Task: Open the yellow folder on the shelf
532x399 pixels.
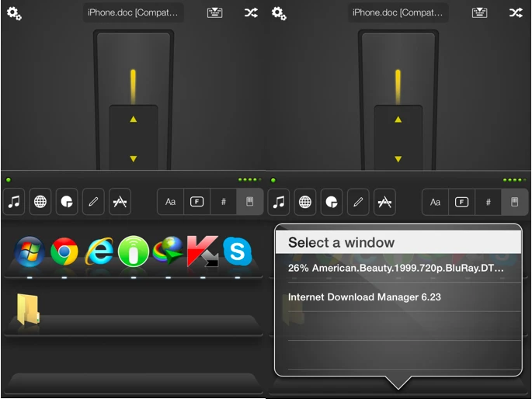Action: [x=28, y=309]
